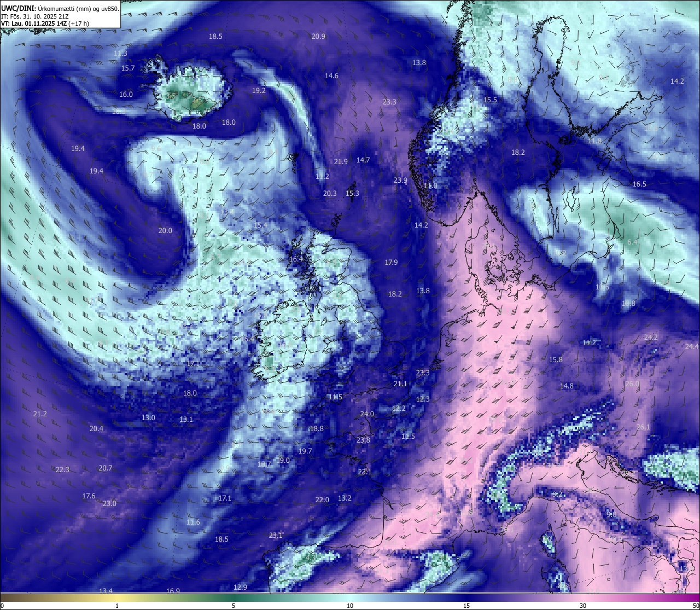Click the 14.7 map value

pyautogui.click(x=363, y=160)
